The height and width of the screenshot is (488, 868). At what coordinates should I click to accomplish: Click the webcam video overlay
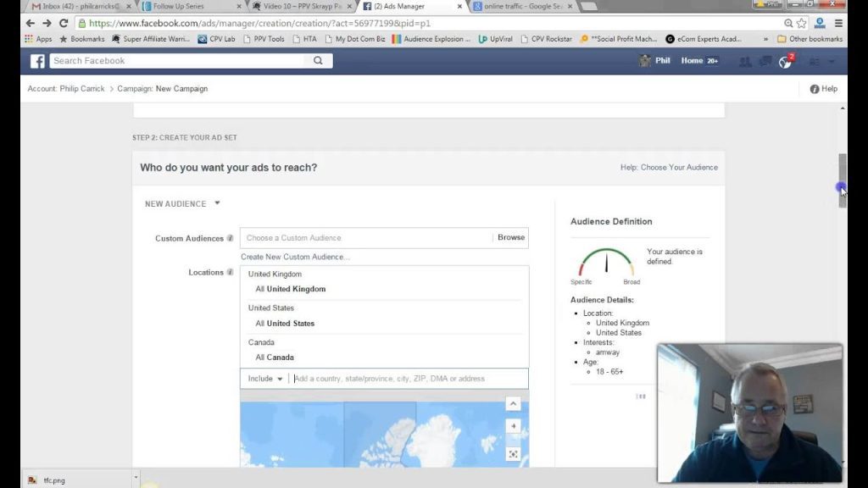point(749,413)
